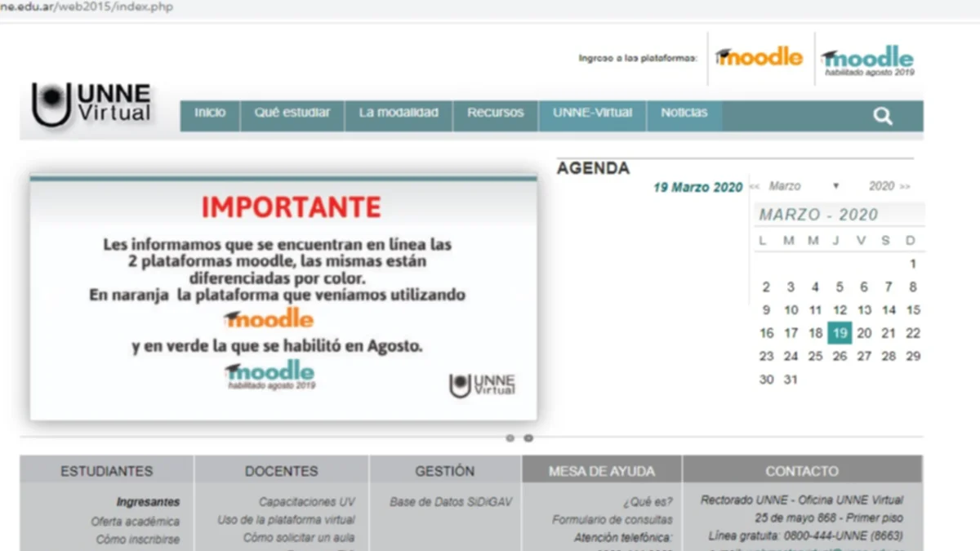Select the first carousel indicator dot
Screen dimensions: 980x551
tap(510, 438)
